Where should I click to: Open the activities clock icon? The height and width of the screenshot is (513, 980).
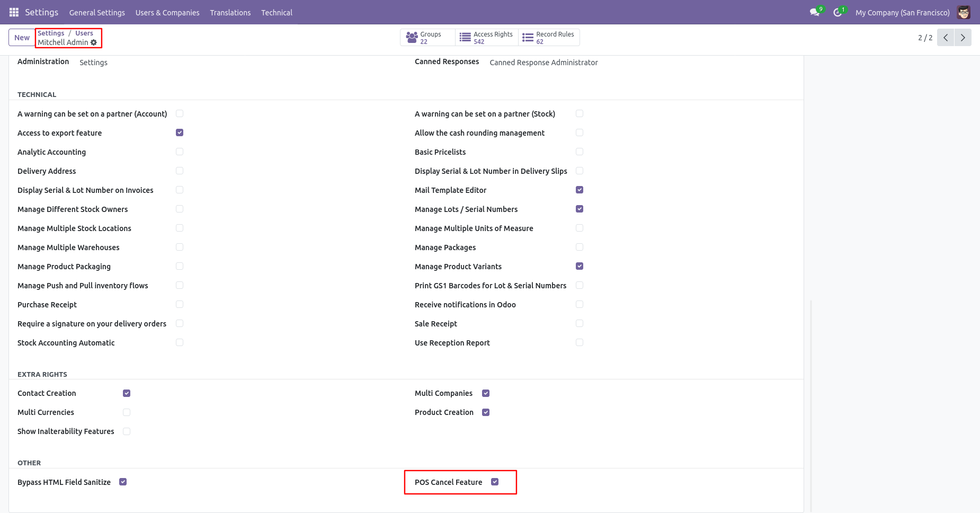coord(838,12)
